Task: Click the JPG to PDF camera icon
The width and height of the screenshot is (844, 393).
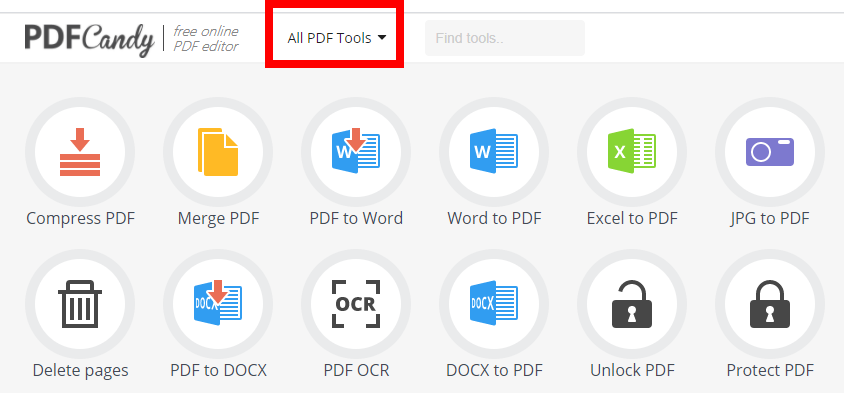Action: pyautogui.click(x=770, y=152)
